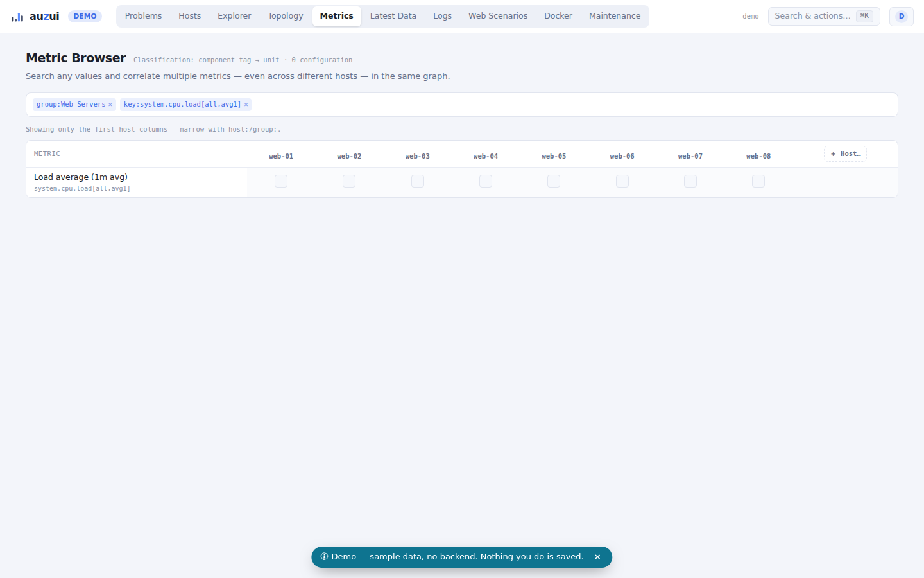
Task: Tick Load average checkbox for web-02
Action: 349,181
